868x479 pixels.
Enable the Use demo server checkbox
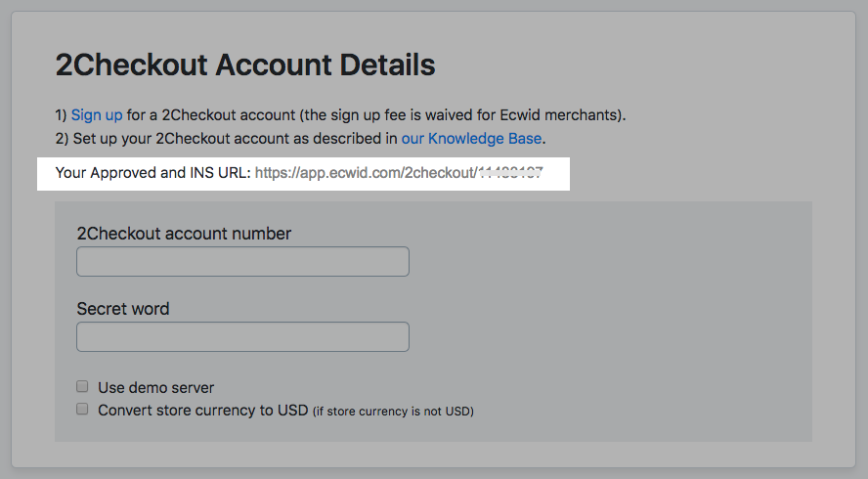point(83,387)
